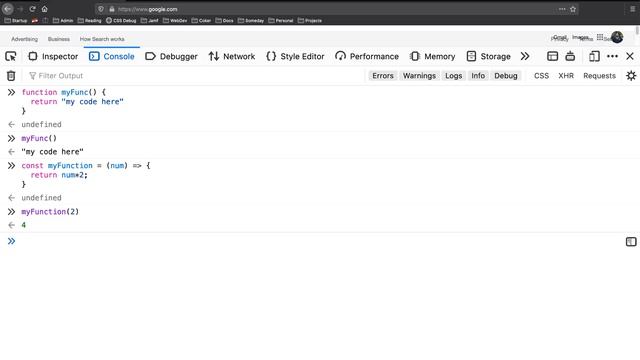Open the Inspector panel
The height and width of the screenshot is (360, 640).
click(x=53, y=56)
